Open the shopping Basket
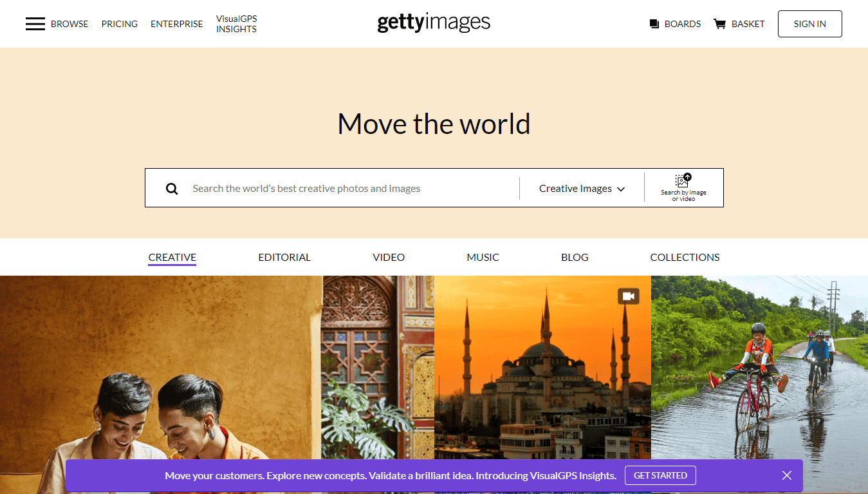868x494 pixels. [x=739, y=24]
